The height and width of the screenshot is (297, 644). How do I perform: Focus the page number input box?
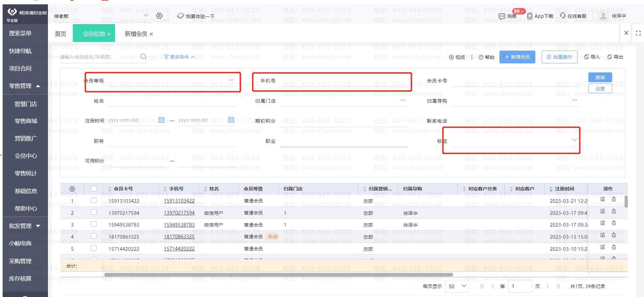(x=520, y=286)
